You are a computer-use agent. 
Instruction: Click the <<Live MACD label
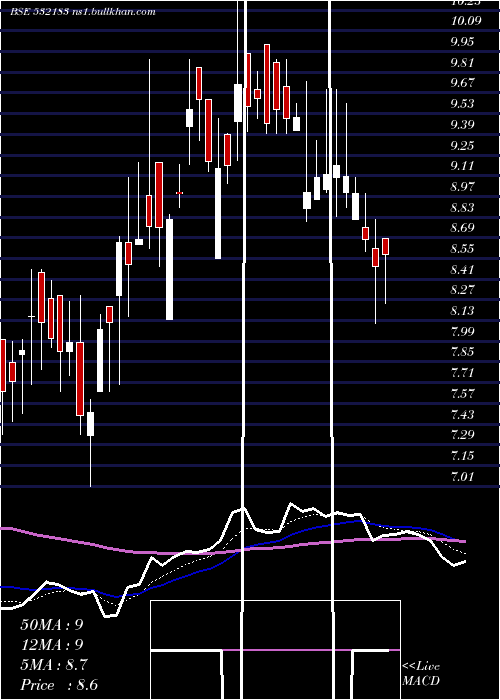tap(421, 673)
